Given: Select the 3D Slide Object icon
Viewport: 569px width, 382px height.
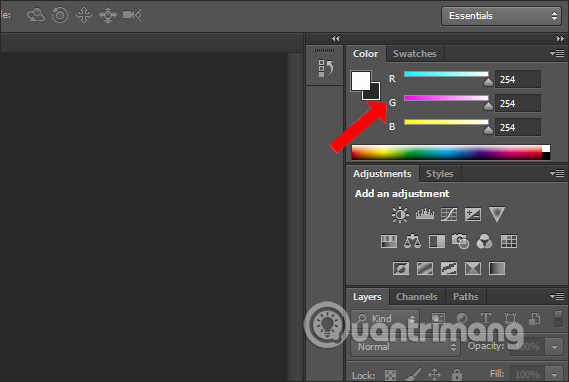Looking at the screenshot, I should [x=108, y=15].
